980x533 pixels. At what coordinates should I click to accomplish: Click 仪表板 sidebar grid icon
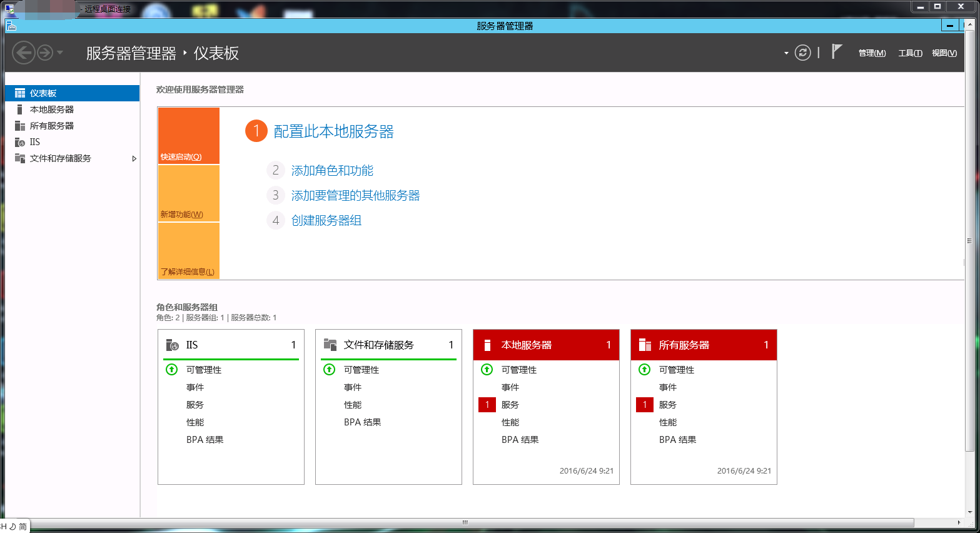click(20, 93)
